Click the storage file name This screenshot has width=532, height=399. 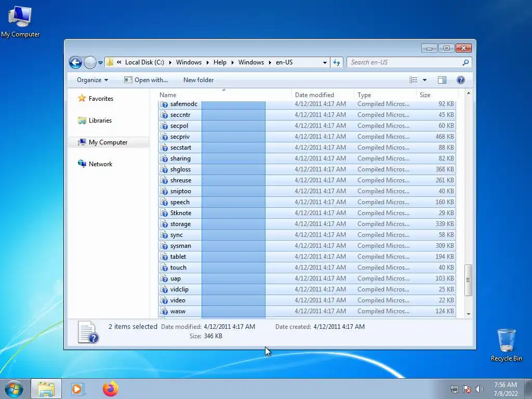click(180, 224)
